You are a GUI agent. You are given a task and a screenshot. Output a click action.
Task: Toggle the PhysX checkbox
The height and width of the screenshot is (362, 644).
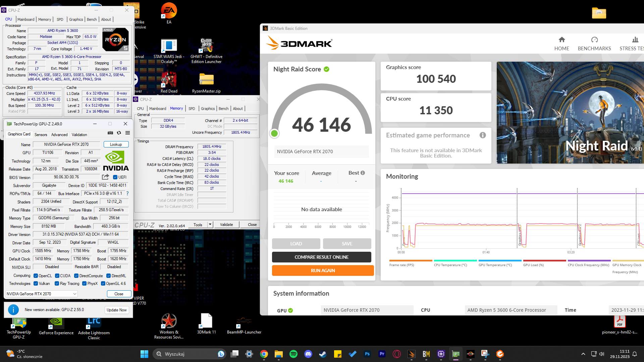84,284
